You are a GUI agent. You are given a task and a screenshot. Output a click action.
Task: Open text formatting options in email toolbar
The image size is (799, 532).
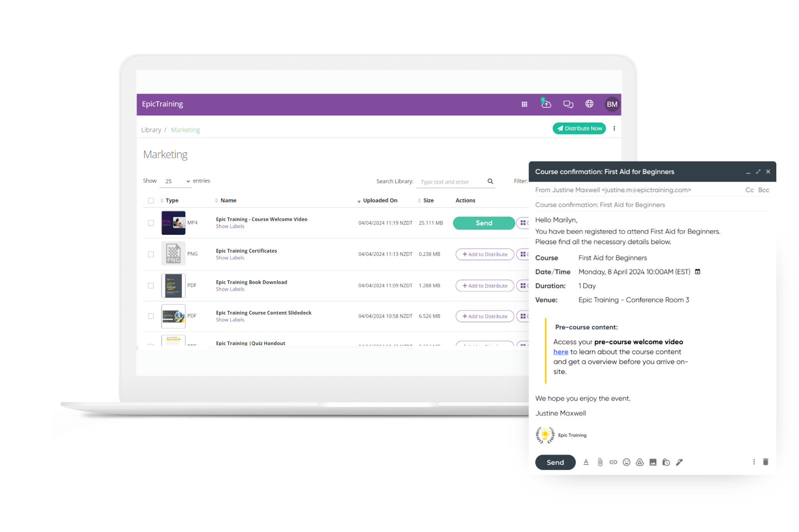(586, 462)
